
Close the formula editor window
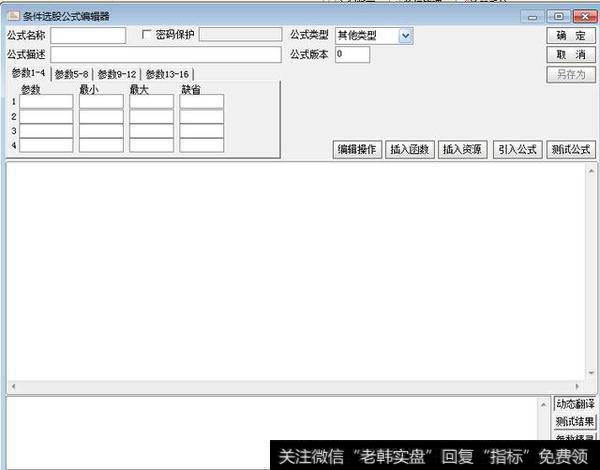pyautogui.click(x=585, y=16)
